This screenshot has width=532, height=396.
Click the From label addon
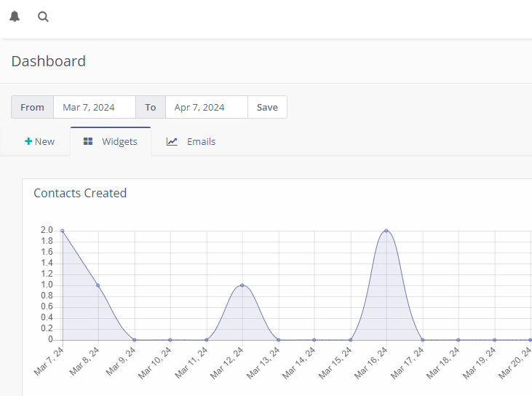pyautogui.click(x=33, y=107)
